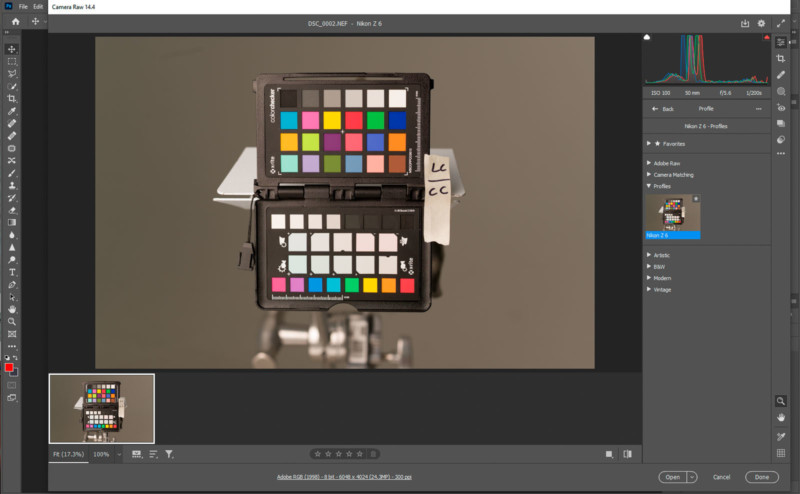This screenshot has width=800, height=494.
Task: Open the Red Eye removal tool
Action: pyautogui.click(x=781, y=107)
